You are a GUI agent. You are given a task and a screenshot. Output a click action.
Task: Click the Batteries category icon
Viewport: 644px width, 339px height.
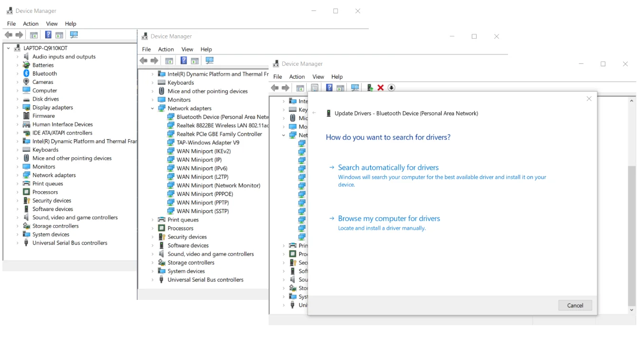(27, 65)
